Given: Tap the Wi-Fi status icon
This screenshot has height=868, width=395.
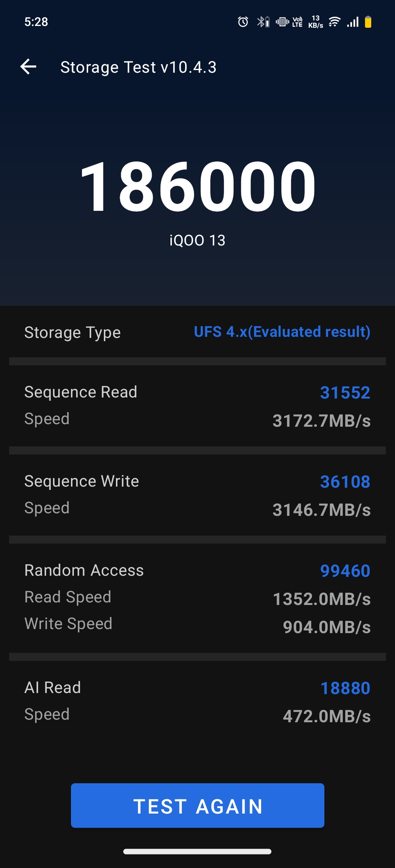Looking at the screenshot, I should (x=334, y=22).
